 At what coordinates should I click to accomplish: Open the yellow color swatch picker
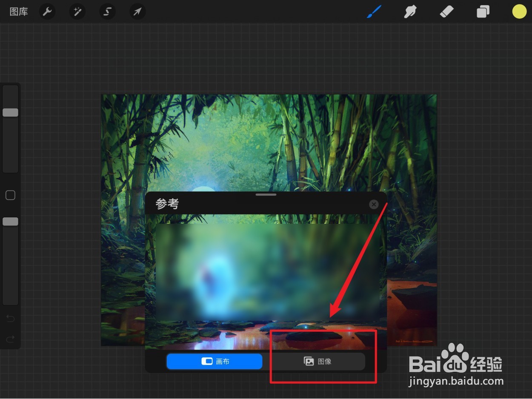[x=519, y=11]
